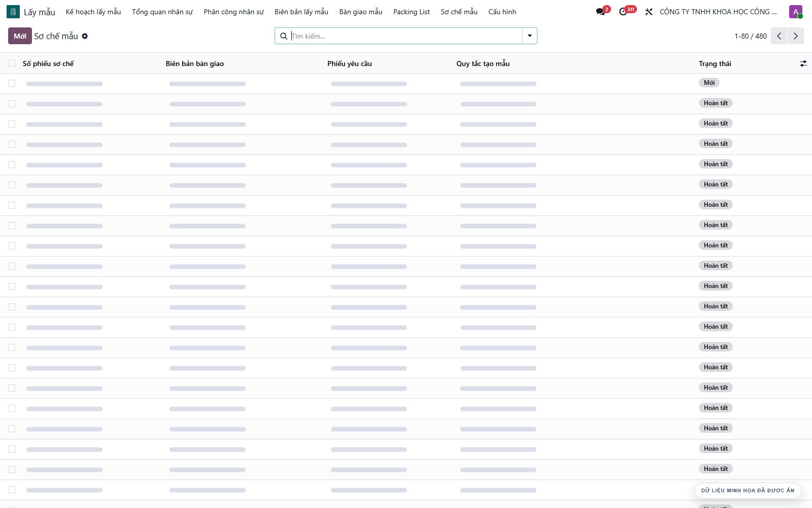Open the Biên bản lấy mẫu menu
This screenshot has width=812, height=508.
pos(301,12)
